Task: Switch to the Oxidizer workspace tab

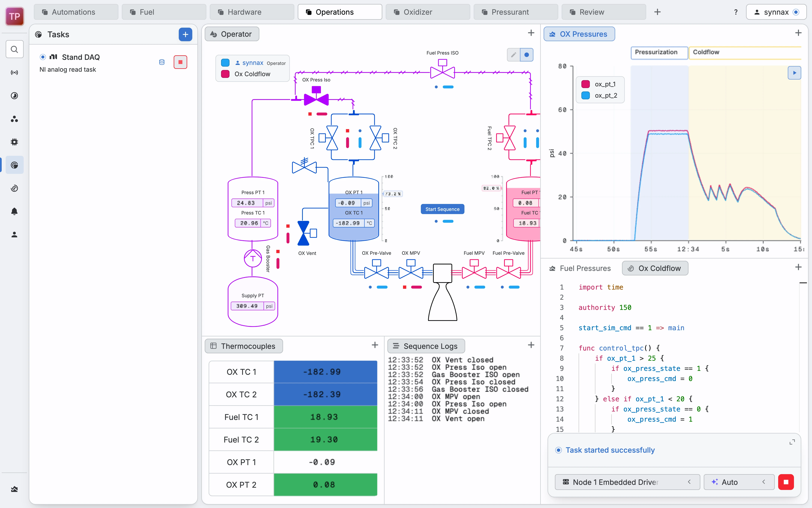Action: 427,12
